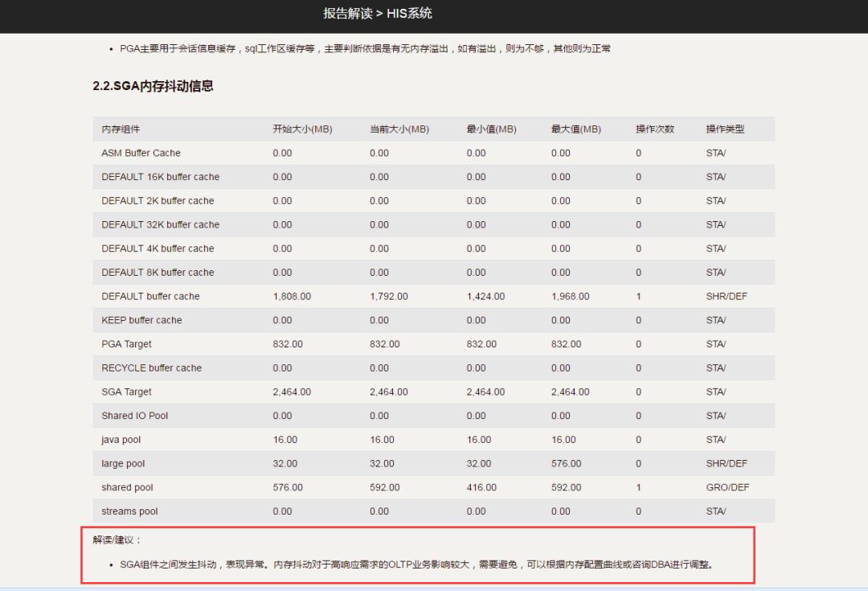
Task: Click the GRO/DEF operation type
Action: click(727, 487)
